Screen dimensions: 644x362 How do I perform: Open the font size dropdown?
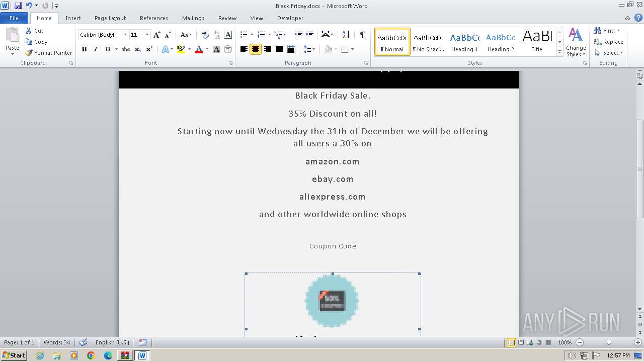click(147, 35)
